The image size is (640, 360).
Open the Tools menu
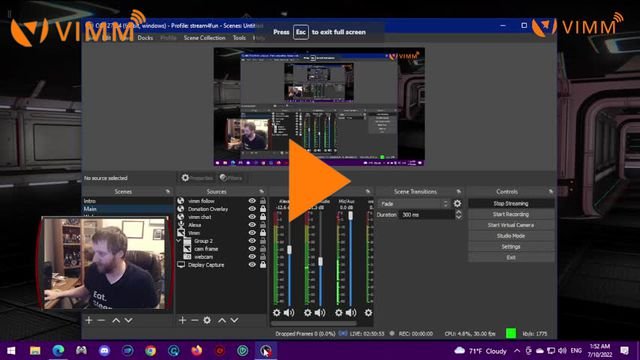pyautogui.click(x=239, y=38)
